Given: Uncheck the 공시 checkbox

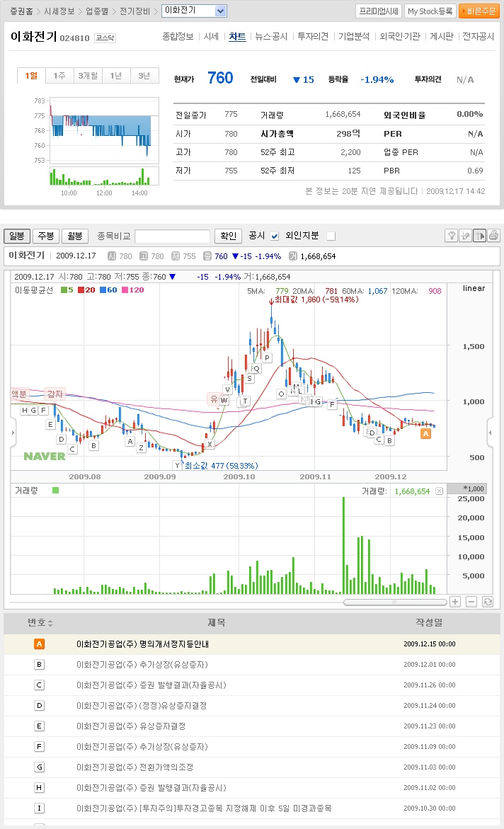Looking at the screenshot, I should (275, 236).
